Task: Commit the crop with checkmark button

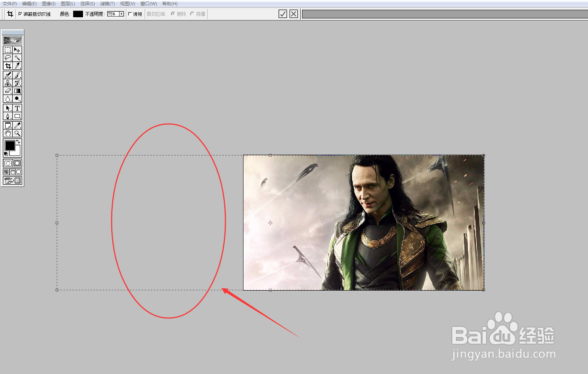Action: [x=283, y=14]
